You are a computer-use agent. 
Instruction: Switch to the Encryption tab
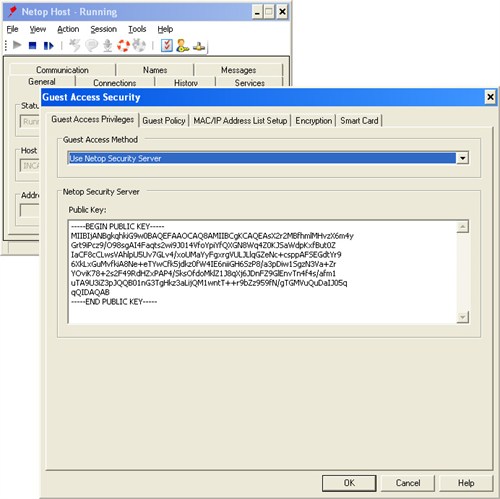[313, 121]
